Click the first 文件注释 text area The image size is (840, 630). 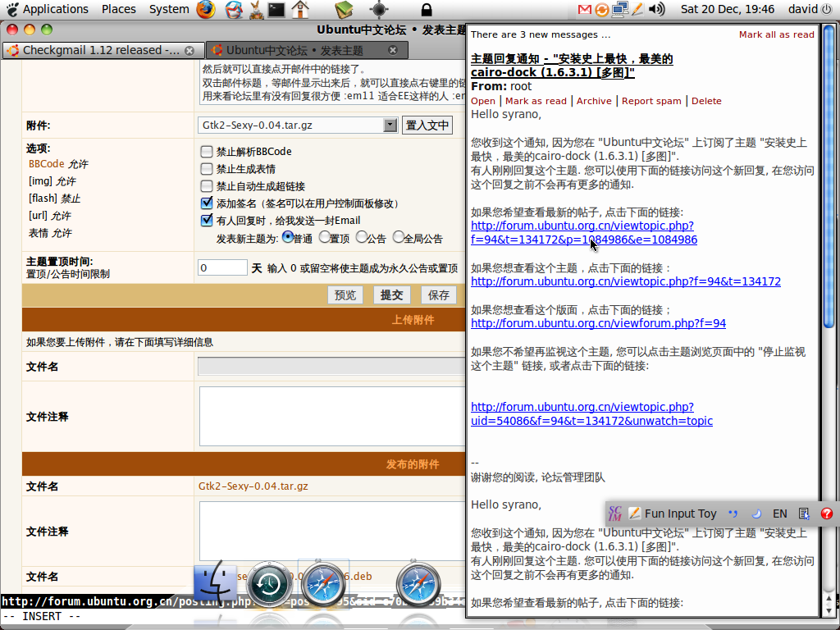[x=332, y=416]
